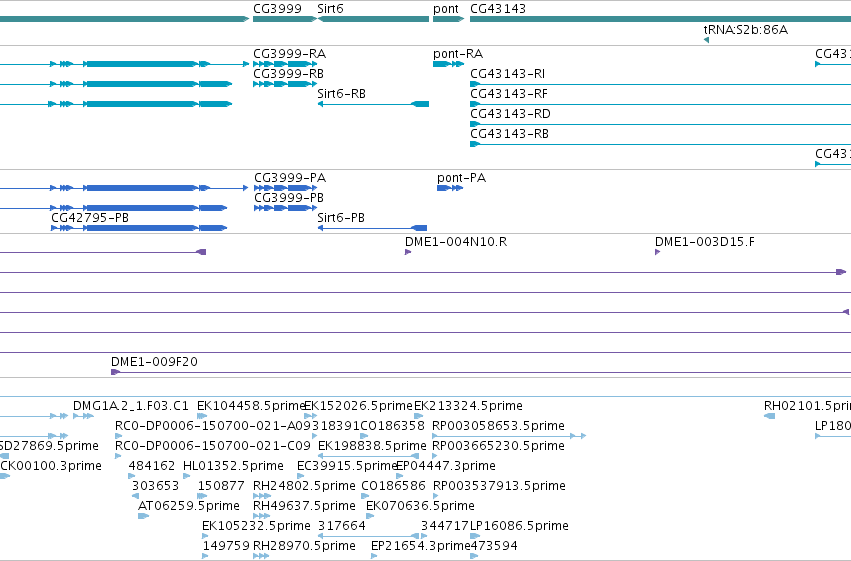Select the pont-PA protein label

point(462,178)
